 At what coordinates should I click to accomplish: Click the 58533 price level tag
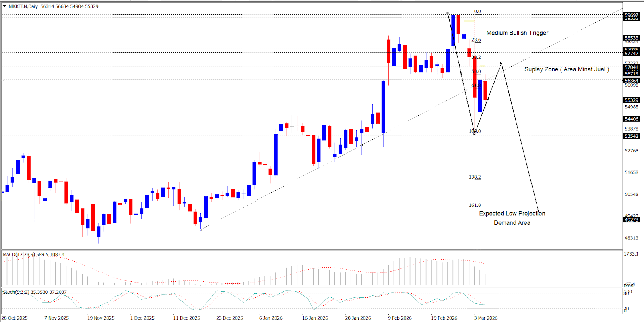(631, 38)
